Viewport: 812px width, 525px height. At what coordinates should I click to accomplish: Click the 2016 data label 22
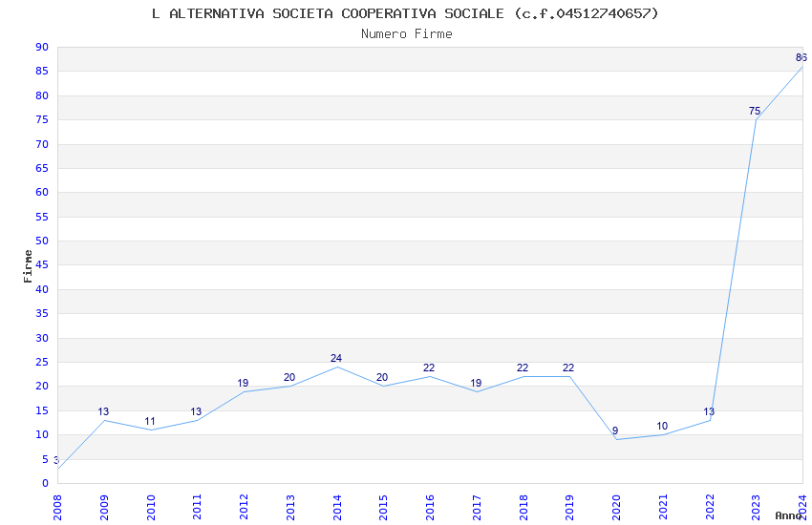point(429,367)
